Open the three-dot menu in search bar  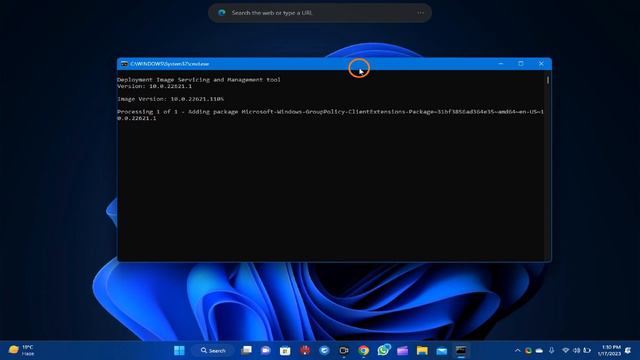click(420, 13)
